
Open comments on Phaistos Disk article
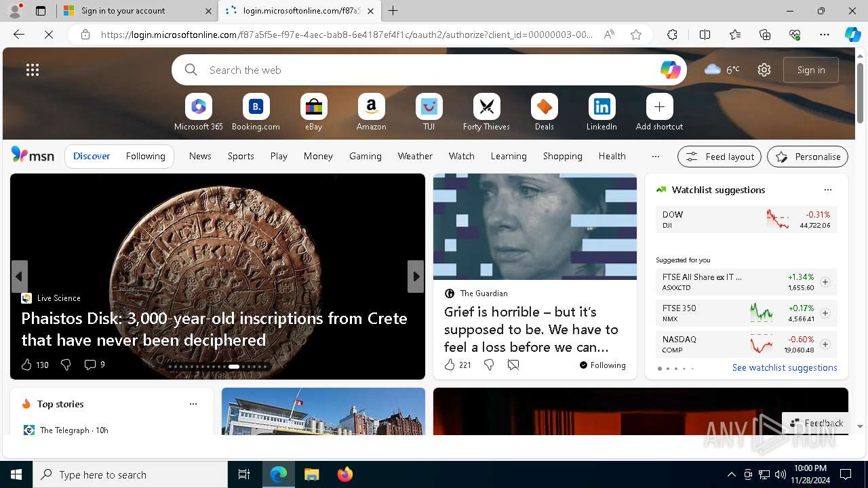coord(94,365)
